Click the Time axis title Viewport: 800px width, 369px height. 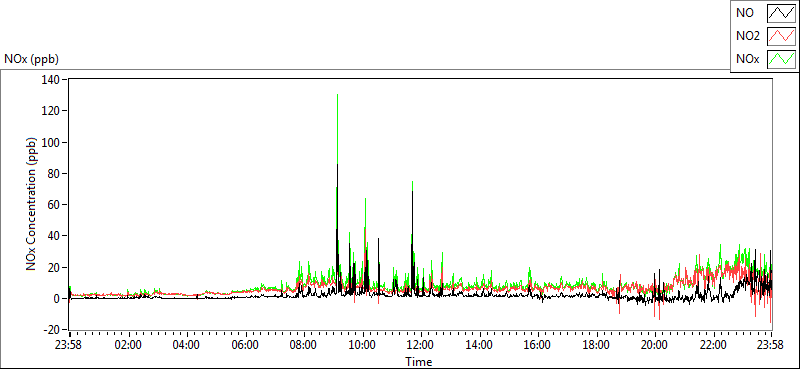coord(419,362)
